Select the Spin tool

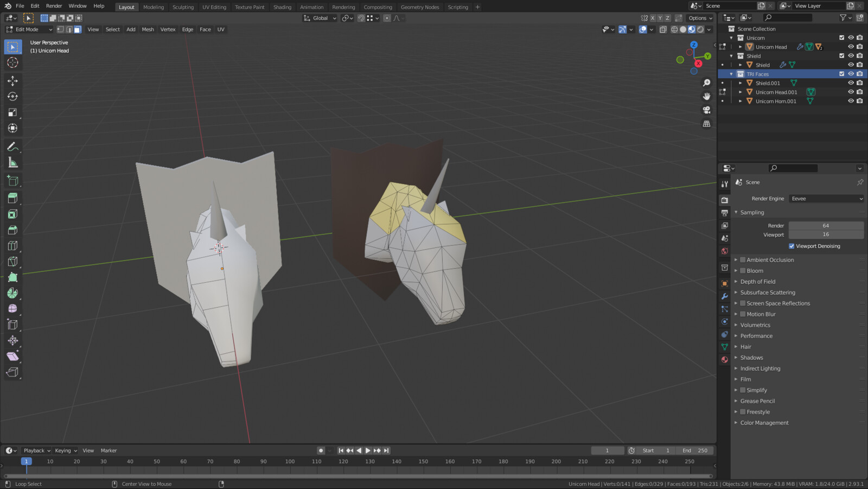[12, 293]
